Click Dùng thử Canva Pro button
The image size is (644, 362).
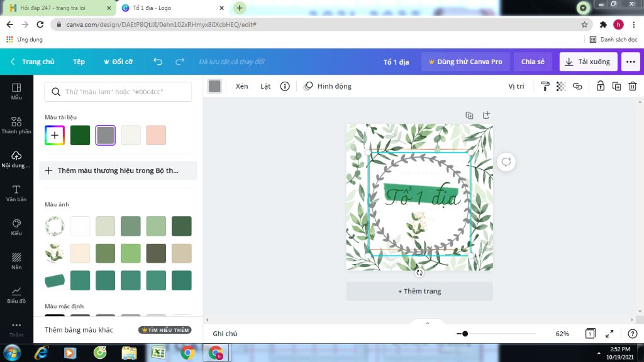[x=465, y=62]
